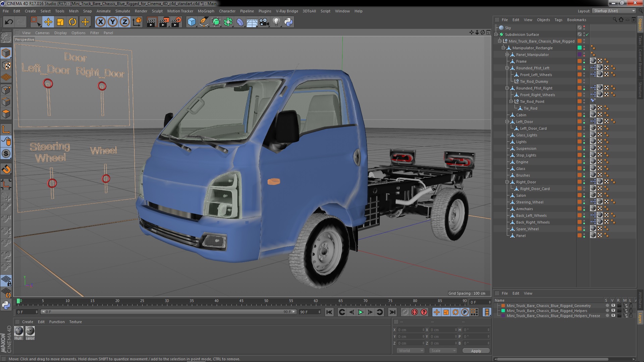This screenshot has height=362, width=644.
Task: Activate the Move tool
Action: [x=48, y=22]
